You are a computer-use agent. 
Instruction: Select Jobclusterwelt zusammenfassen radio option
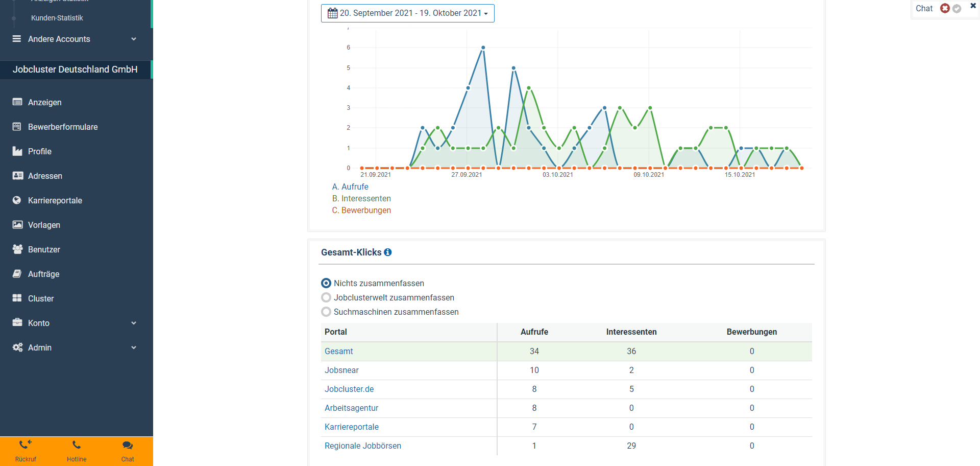326,297
